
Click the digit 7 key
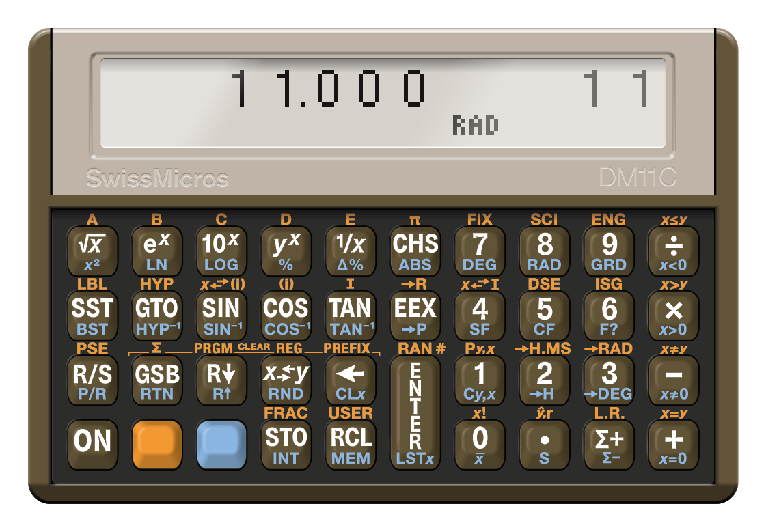(x=480, y=251)
